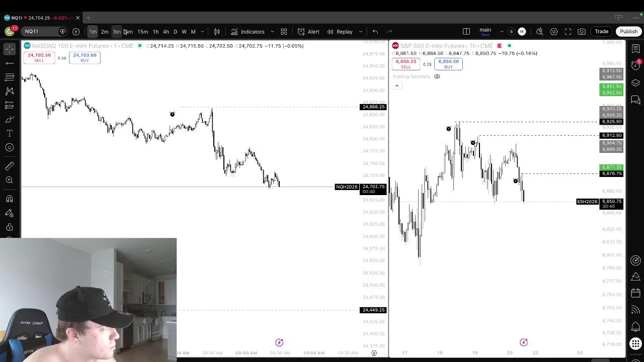Add a compare symbol with plus icon

76,32
